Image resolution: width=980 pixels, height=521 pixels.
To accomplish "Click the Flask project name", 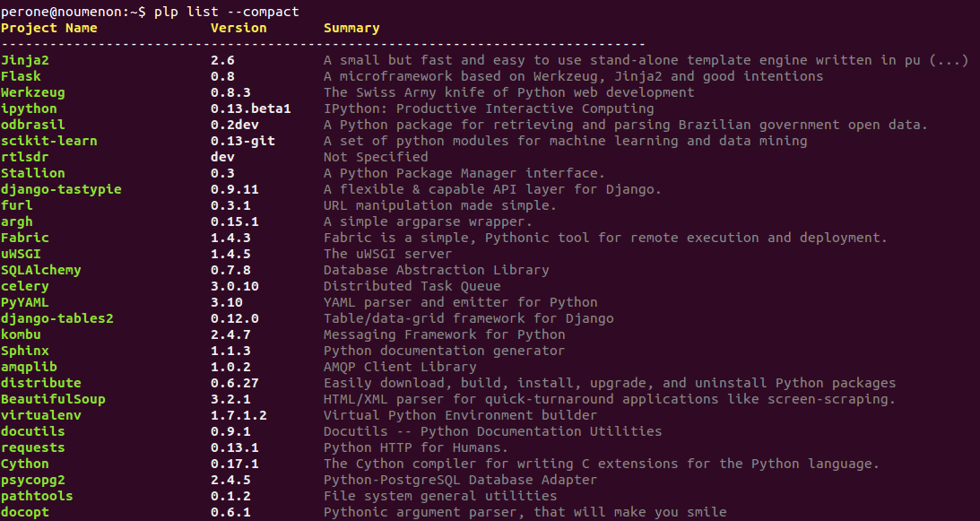I will point(21,76).
